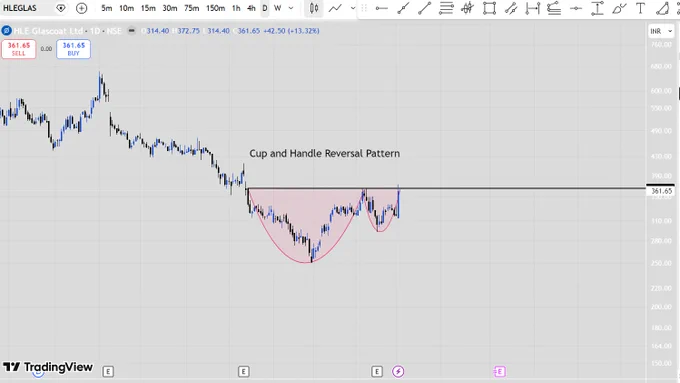
Task: Open the line indicators icon
Action: pyautogui.click(x=335, y=8)
